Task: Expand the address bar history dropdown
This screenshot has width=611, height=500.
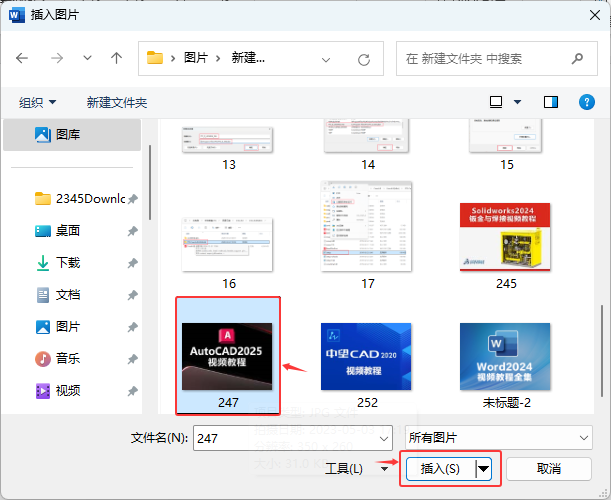Action: pyautogui.click(x=326, y=60)
